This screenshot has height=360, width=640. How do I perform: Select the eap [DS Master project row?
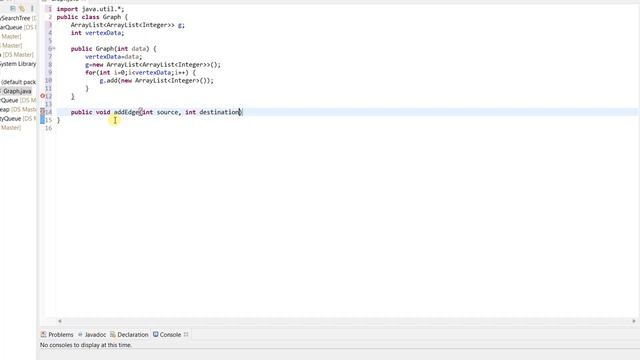tap(18, 109)
